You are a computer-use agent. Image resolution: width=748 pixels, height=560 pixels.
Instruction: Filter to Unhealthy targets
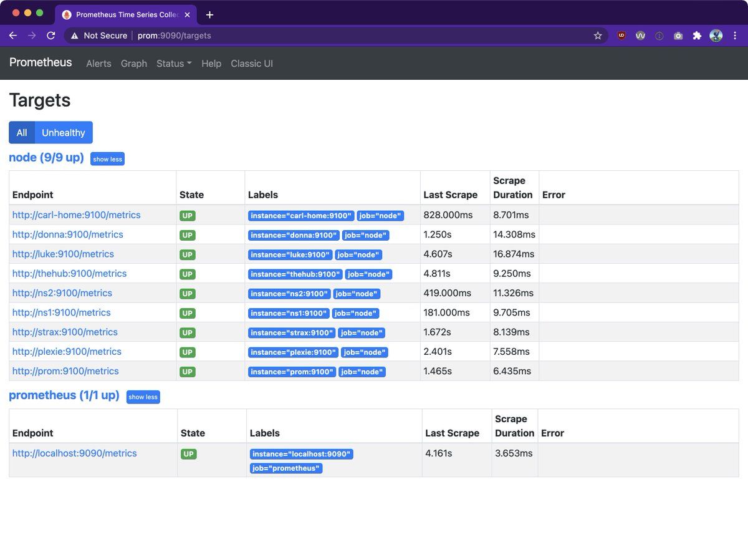point(64,132)
